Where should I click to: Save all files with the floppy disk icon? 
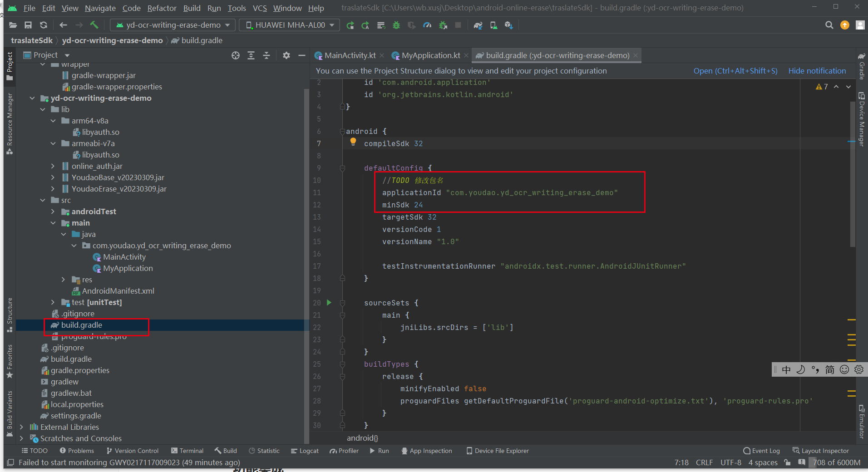(28, 25)
